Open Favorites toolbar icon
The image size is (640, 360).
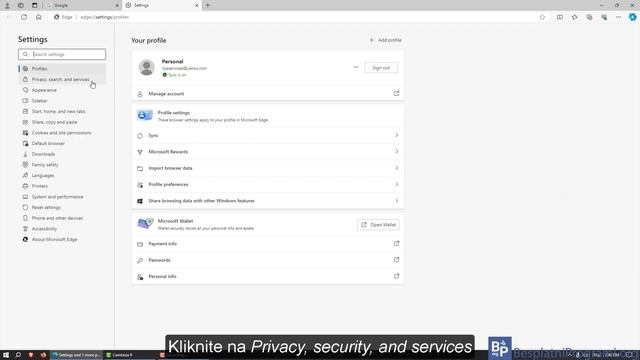pyautogui.click(x=574, y=17)
